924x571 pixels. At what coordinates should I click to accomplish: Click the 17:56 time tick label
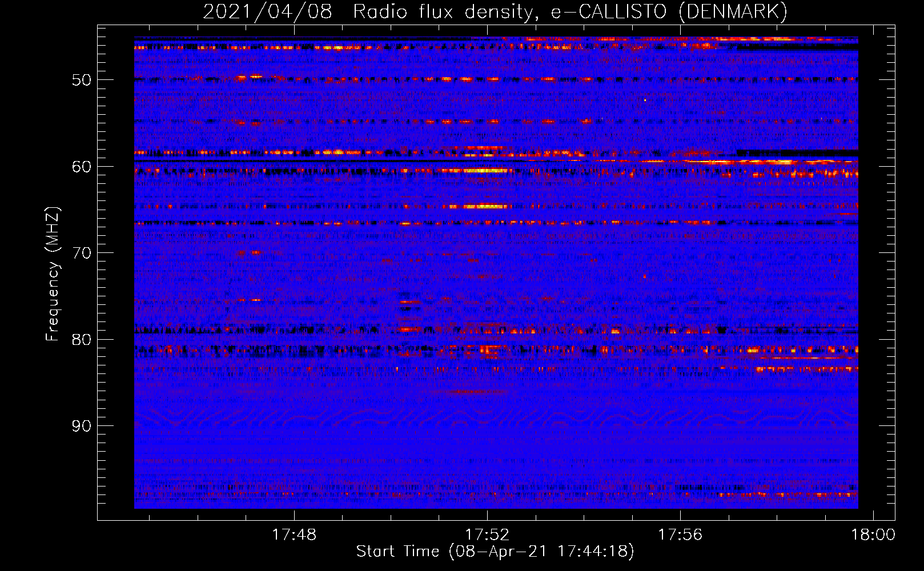[x=680, y=535]
